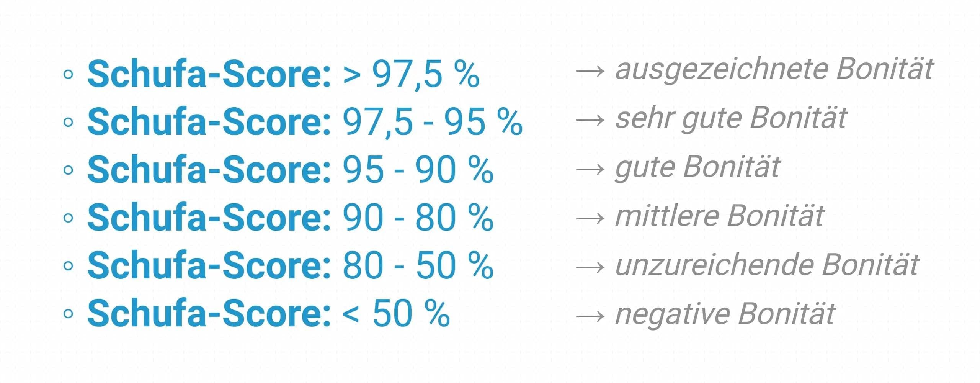
Task: Click the "97,5 - 95 %" score range
Action: pos(432,122)
